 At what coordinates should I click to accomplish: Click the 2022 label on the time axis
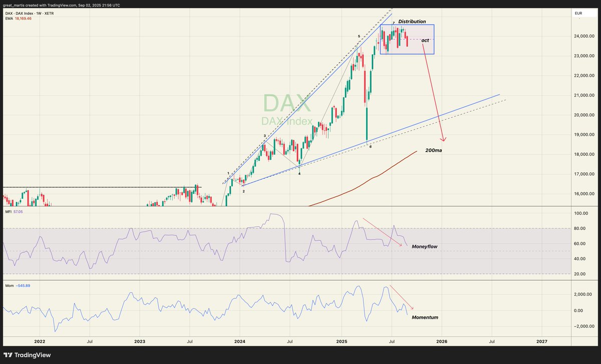pyautogui.click(x=39, y=341)
